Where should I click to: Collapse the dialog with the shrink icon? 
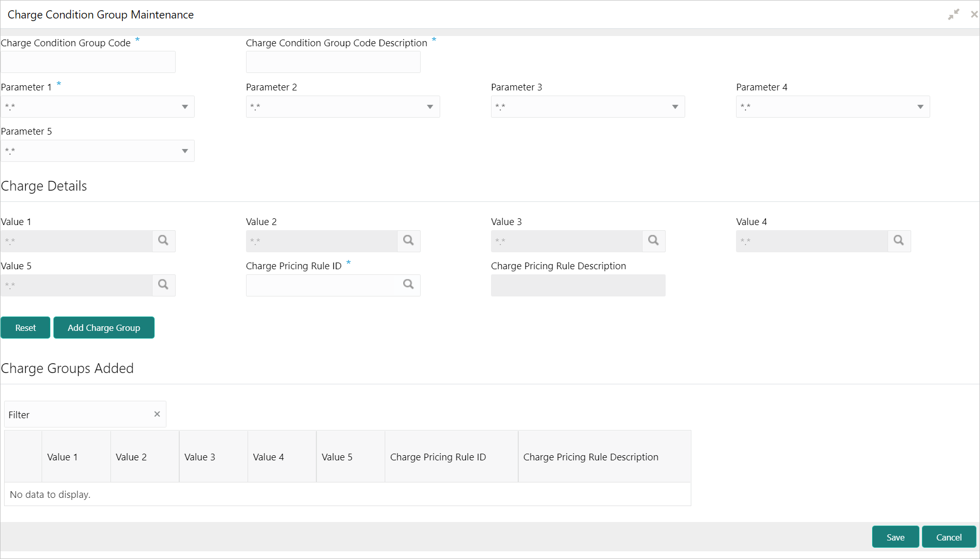click(953, 14)
